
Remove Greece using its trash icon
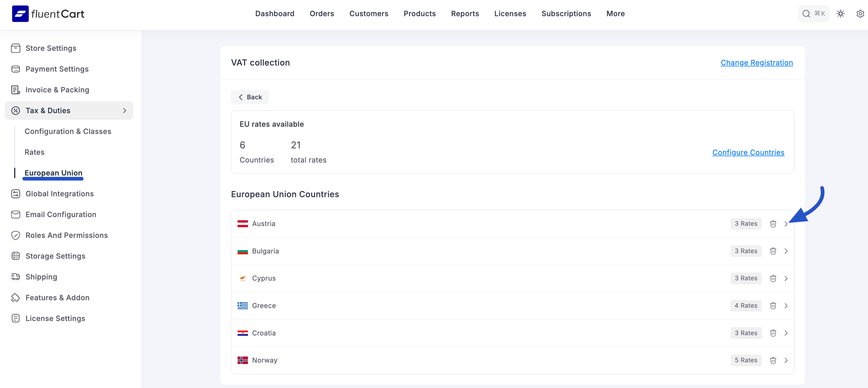(773, 305)
